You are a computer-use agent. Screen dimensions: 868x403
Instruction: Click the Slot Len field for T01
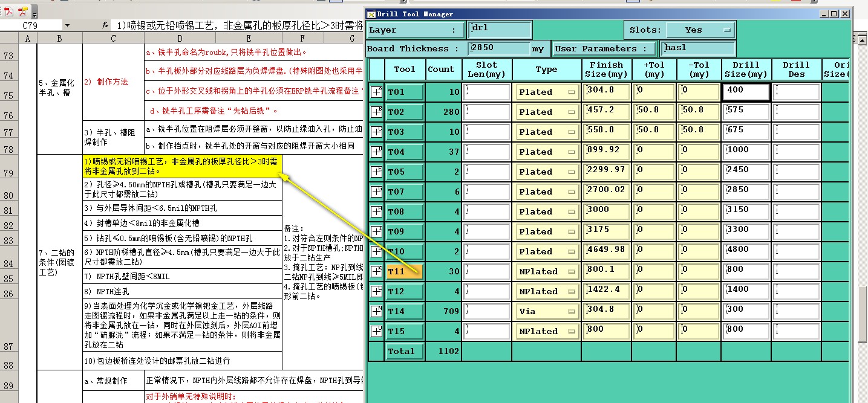(487, 92)
